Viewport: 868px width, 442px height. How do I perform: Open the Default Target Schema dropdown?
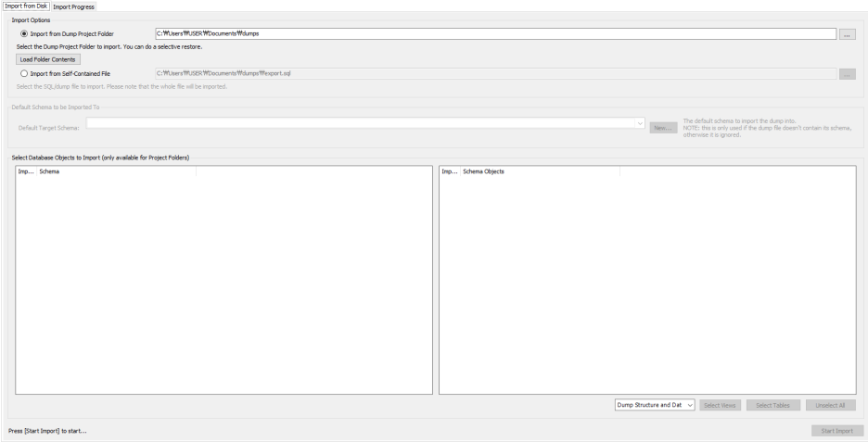tap(365, 123)
